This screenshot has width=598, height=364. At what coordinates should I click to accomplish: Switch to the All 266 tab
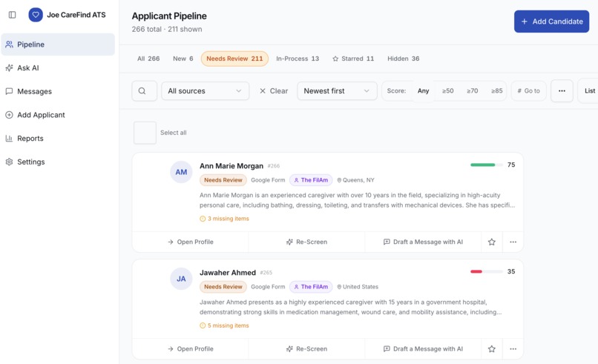[x=148, y=59]
